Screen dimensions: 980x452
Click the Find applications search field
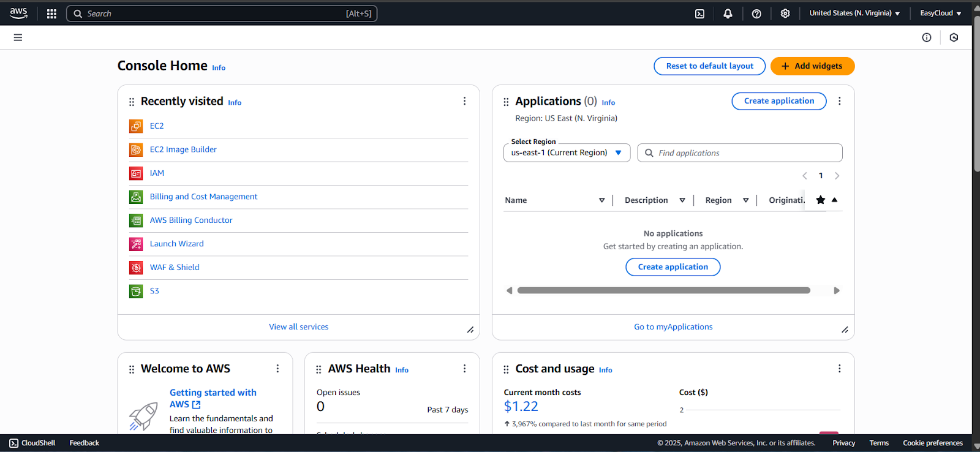(x=740, y=153)
